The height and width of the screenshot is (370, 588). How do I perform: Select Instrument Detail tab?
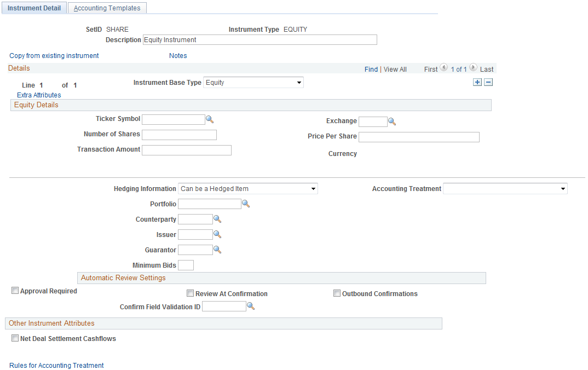[x=34, y=8]
